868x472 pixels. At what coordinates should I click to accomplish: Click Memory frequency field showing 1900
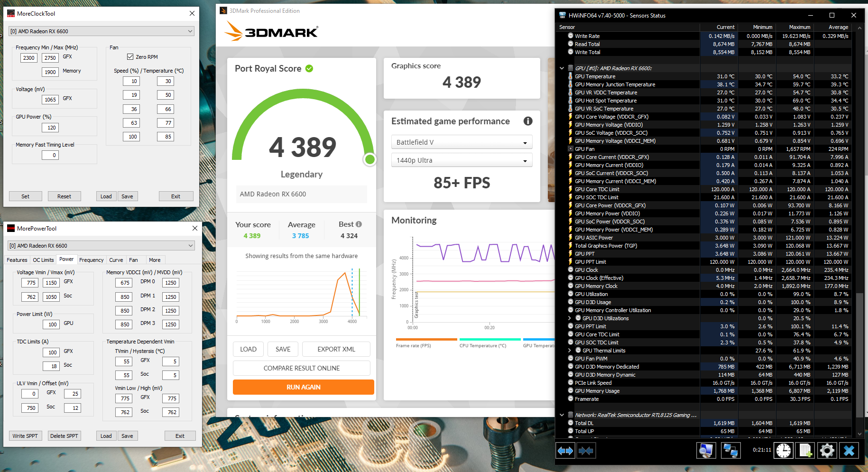point(50,72)
